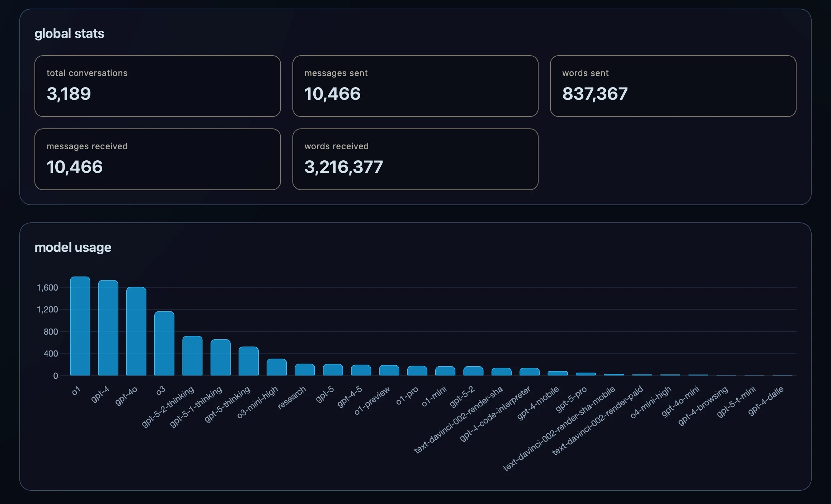Click the messages received stat card

tap(158, 159)
